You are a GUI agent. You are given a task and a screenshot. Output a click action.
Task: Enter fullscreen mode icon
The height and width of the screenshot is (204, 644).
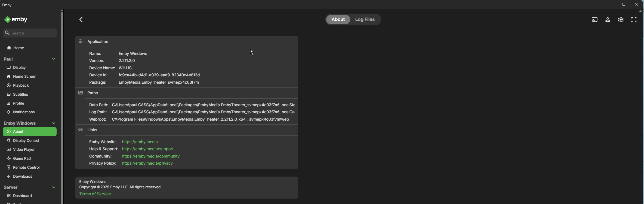click(x=634, y=20)
